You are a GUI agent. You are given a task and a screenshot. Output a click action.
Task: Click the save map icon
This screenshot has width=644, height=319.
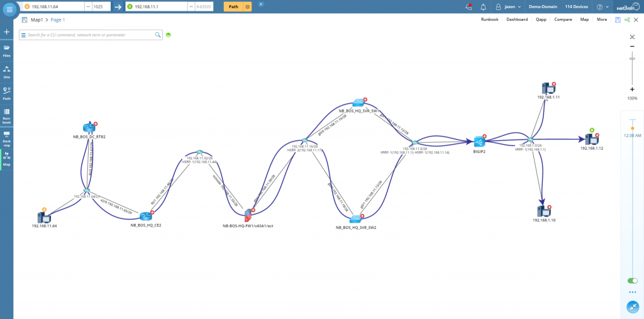click(x=618, y=20)
